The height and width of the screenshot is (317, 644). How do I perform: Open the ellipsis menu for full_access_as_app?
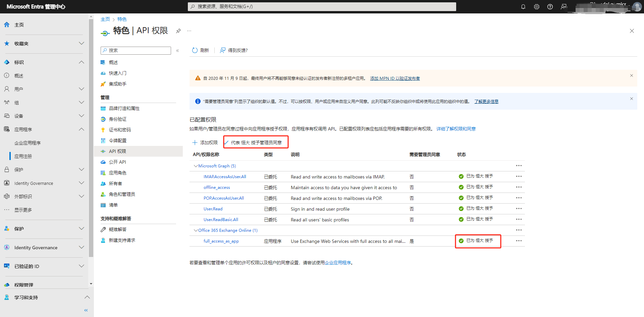click(x=519, y=241)
